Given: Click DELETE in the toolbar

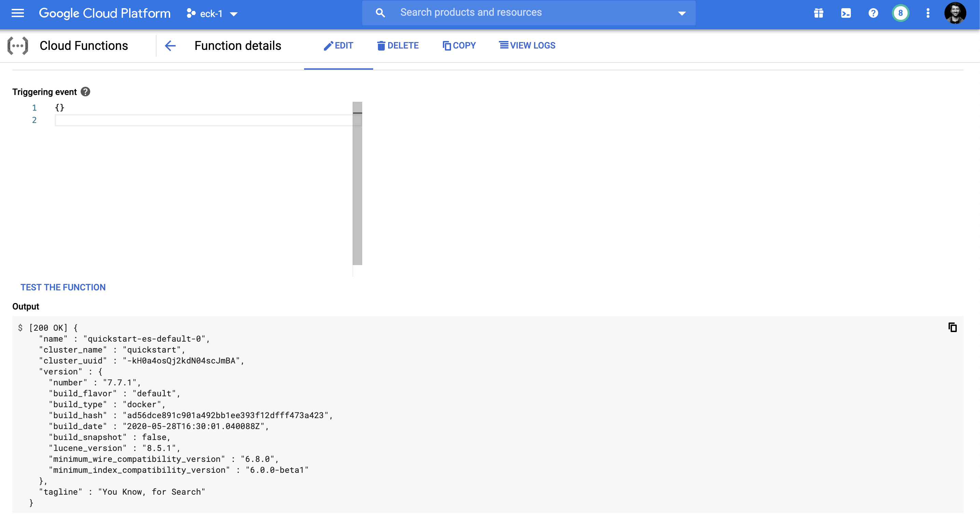Looking at the screenshot, I should [x=397, y=46].
